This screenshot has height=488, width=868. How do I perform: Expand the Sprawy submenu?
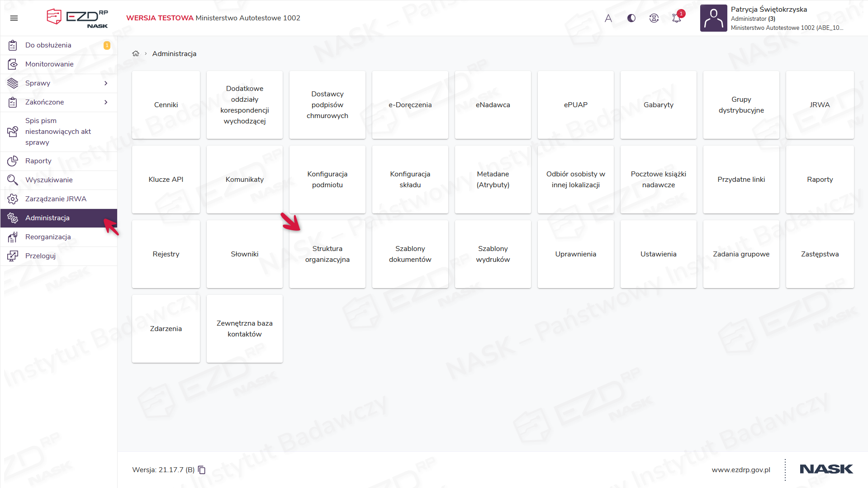pyautogui.click(x=106, y=83)
